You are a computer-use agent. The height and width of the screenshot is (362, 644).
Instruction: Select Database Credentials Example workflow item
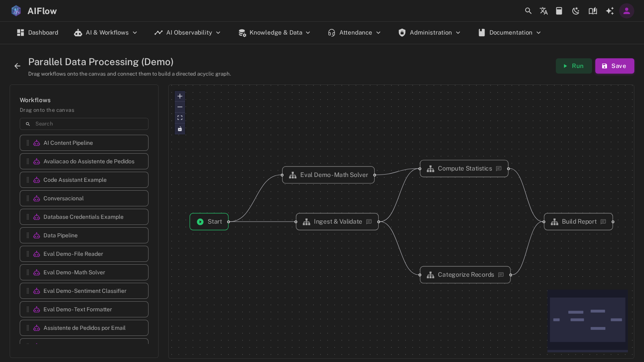pos(84,217)
